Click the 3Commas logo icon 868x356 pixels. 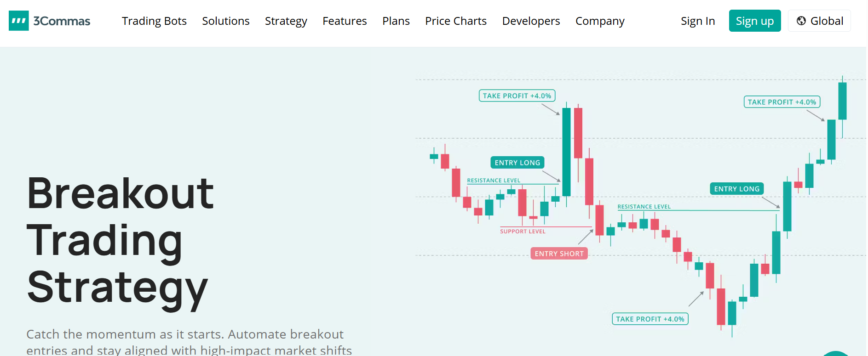click(x=19, y=21)
